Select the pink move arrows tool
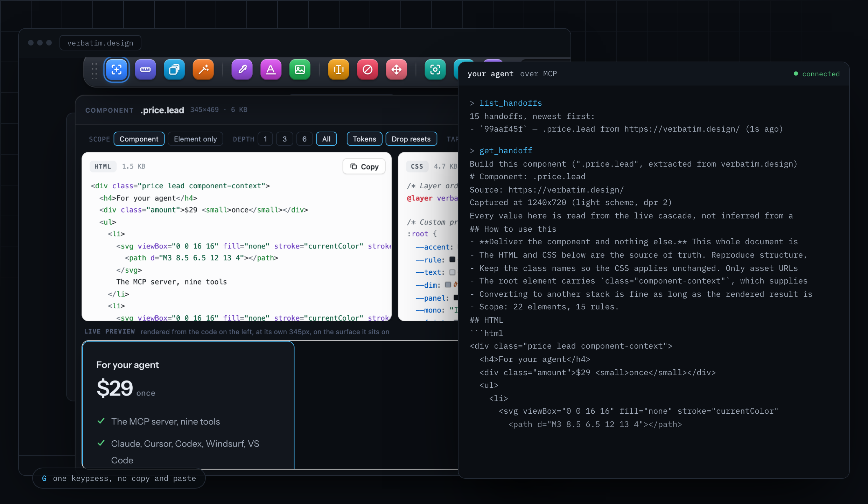Screen dimensions: 868x504 (x=397, y=70)
